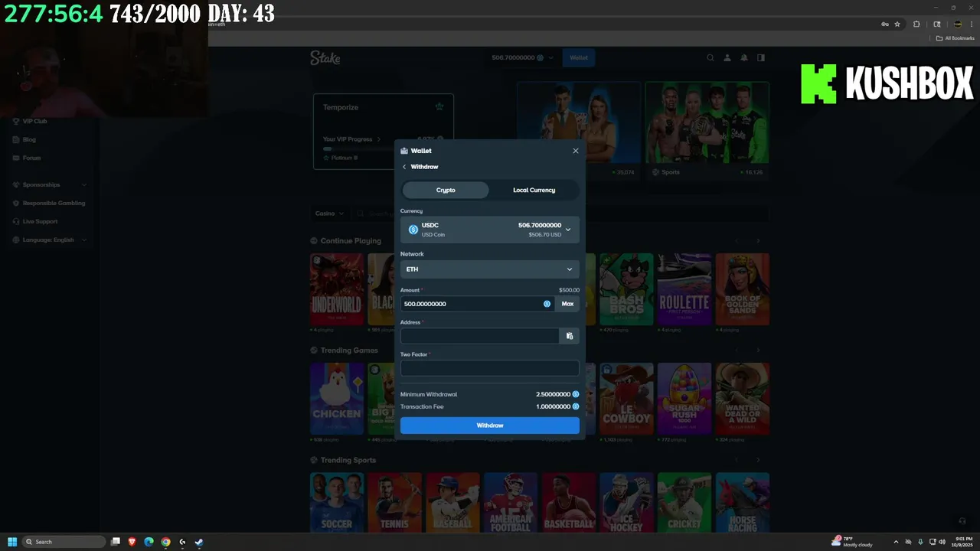Expand Language: English selector

point(50,240)
